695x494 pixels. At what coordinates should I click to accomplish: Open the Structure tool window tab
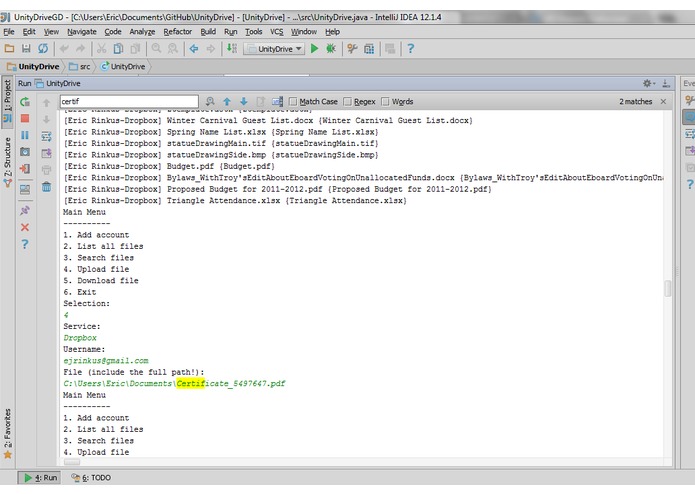(x=8, y=162)
